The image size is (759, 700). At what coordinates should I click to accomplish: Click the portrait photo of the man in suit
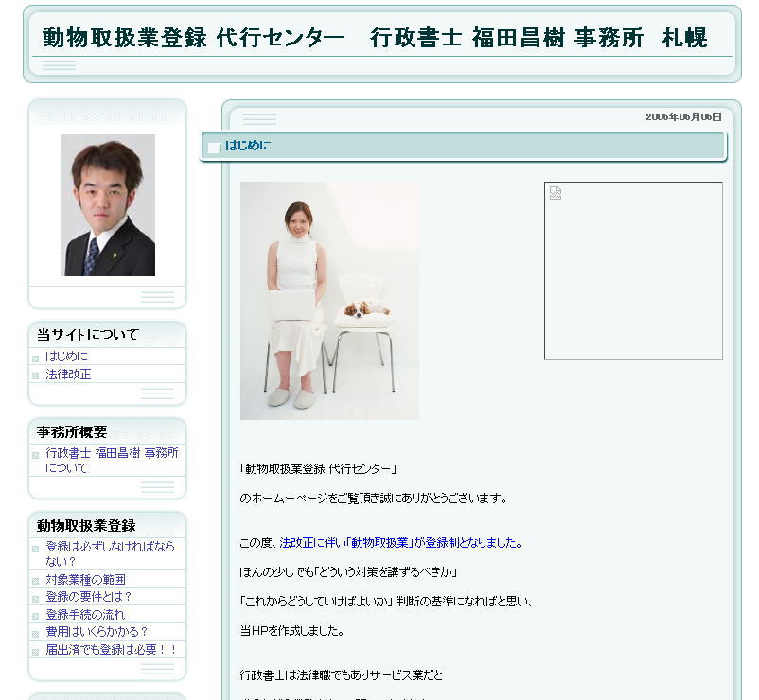[x=108, y=205]
